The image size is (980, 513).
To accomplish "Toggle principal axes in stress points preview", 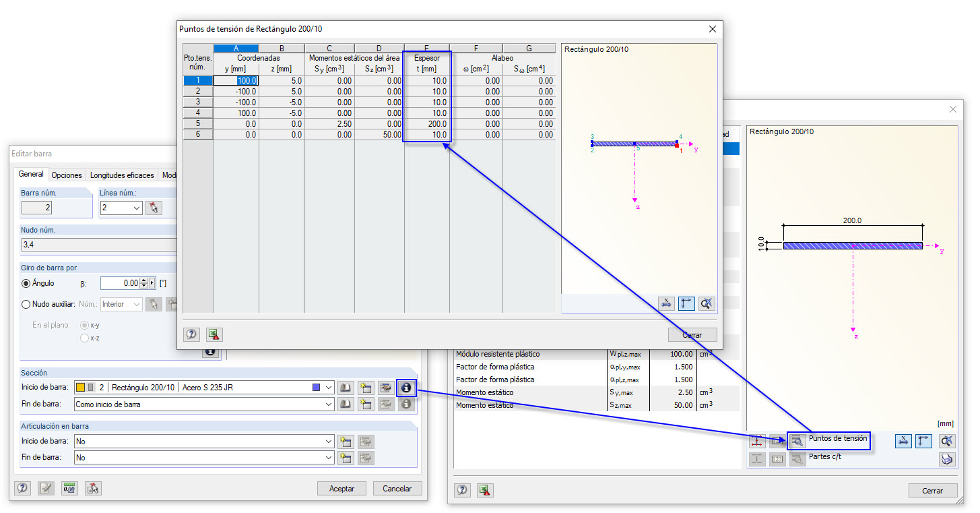I will coord(686,303).
